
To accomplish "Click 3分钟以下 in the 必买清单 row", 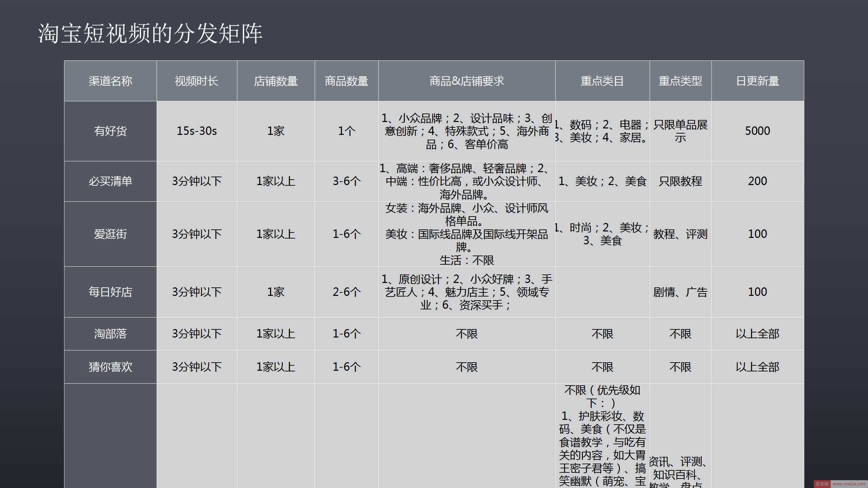I will [197, 181].
